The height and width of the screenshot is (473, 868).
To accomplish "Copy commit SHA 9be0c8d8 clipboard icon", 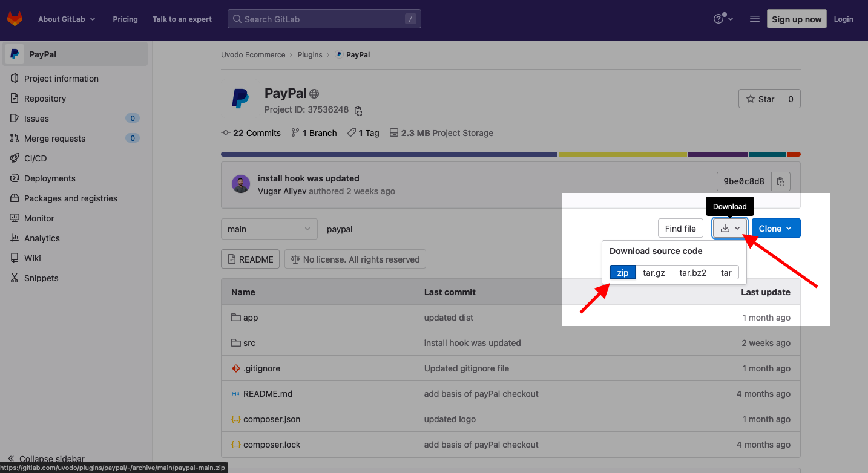I will (781, 181).
